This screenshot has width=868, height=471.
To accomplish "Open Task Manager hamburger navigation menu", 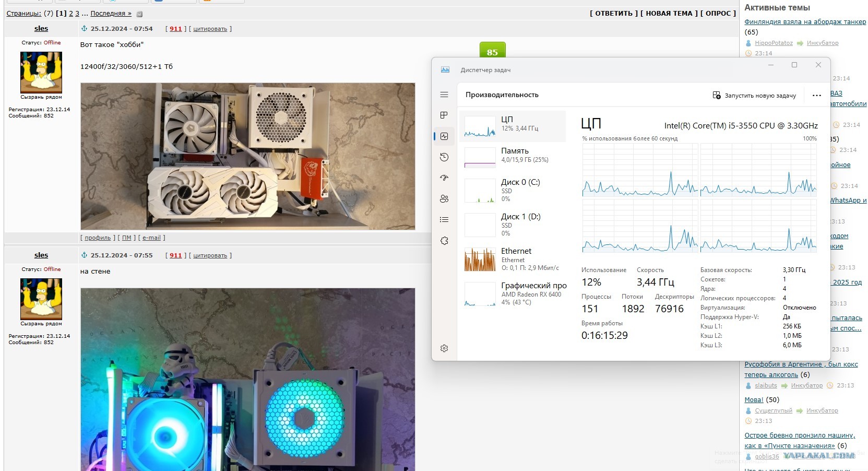I will [x=444, y=95].
